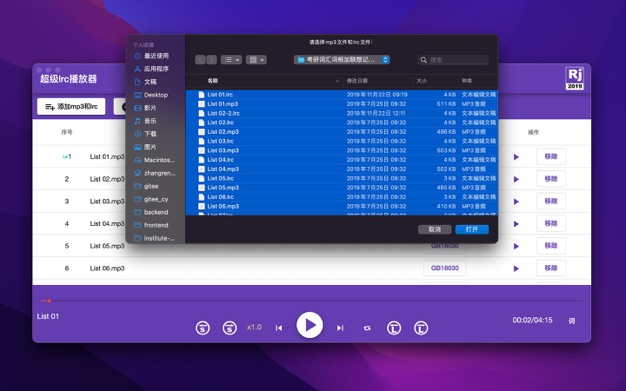Click the 搜索 search field in dialog
The width and height of the screenshot is (626, 391).
coord(453,60)
